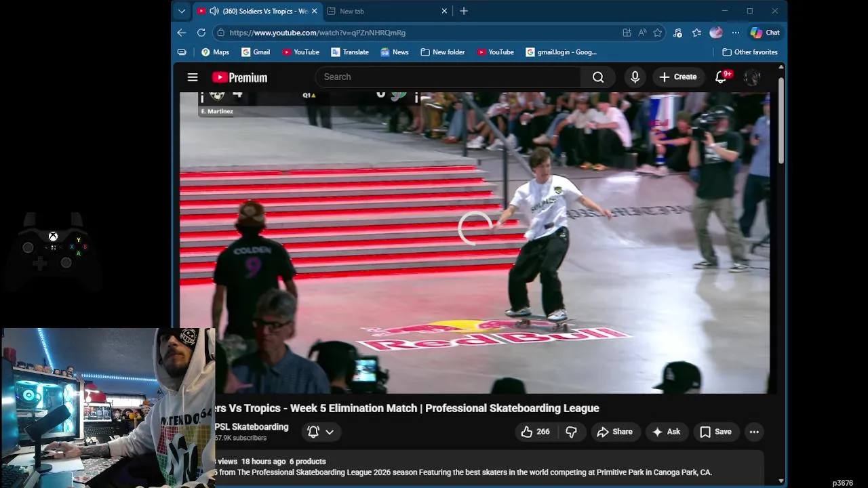Dislike this video
The width and height of the screenshot is (868, 488).
[572, 432]
